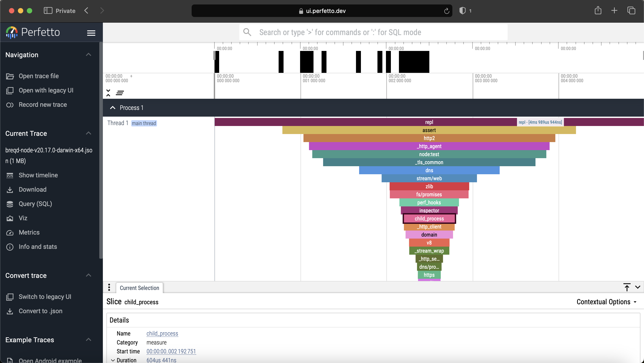Toggle collapse all tracks icon
This screenshot has height=363, width=644.
pyautogui.click(x=108, y=93)
